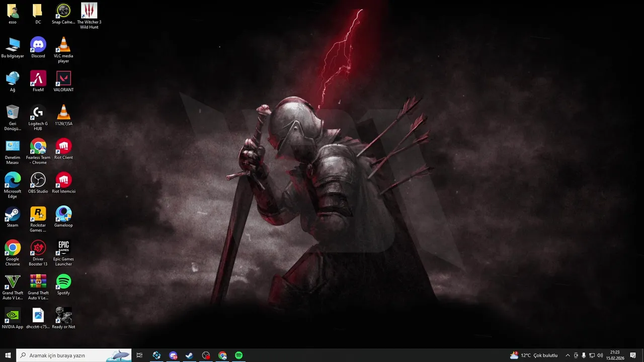The height and width of the screenshot is (362, 644).
Task: Select the VLC media player shortcut
Action: point(63,50)
